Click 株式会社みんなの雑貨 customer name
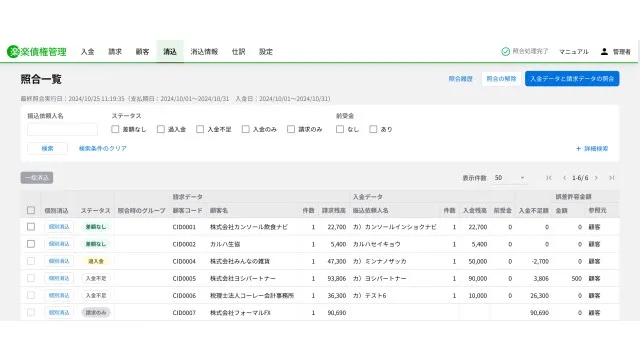 tap(240, 261)
